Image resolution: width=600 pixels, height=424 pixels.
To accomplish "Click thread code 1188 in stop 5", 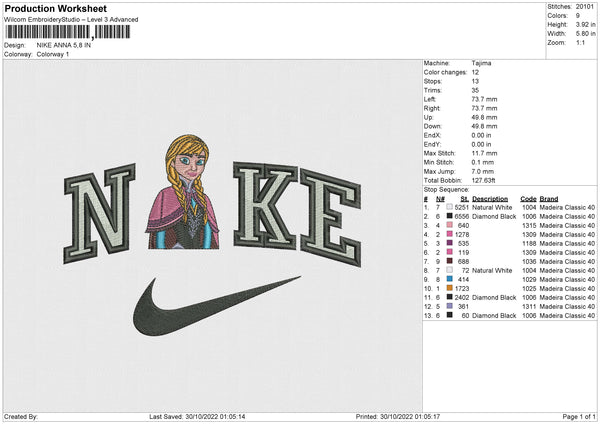I will tap(529, 243).
